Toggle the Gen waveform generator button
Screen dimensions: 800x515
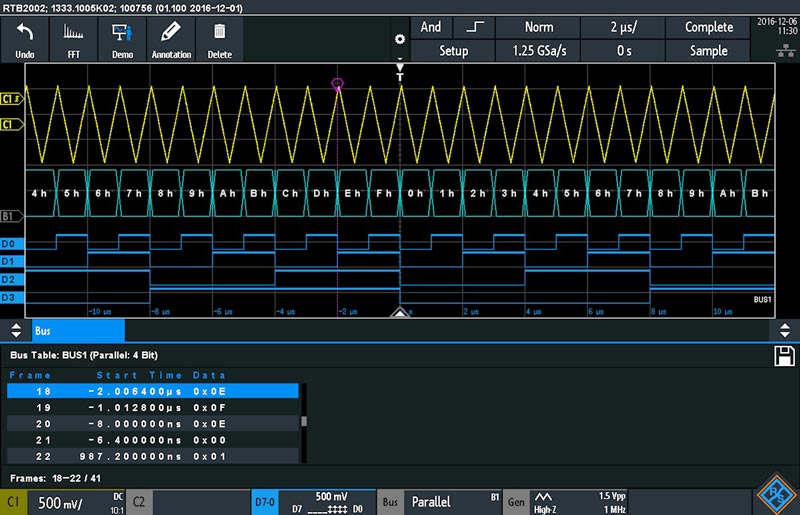coord(516,502)
